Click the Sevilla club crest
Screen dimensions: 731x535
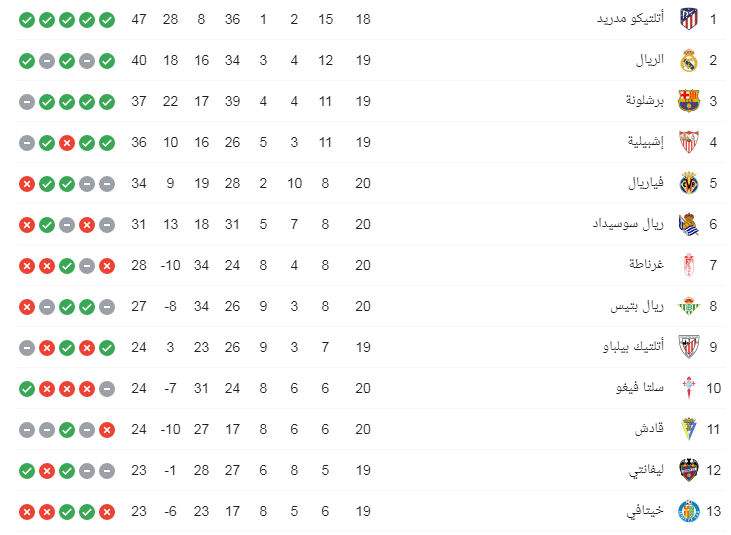[689, 142]
